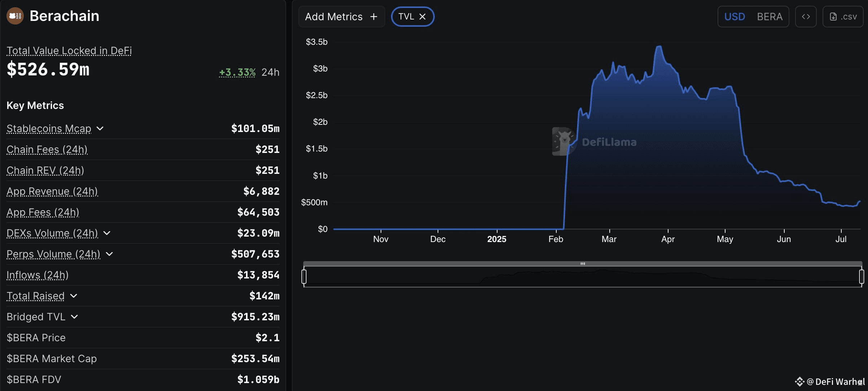Viewport: 868px width, 391px height.
Task: Expand the DEXs Volume (24h) chevron
Action: tap(107, 233)
